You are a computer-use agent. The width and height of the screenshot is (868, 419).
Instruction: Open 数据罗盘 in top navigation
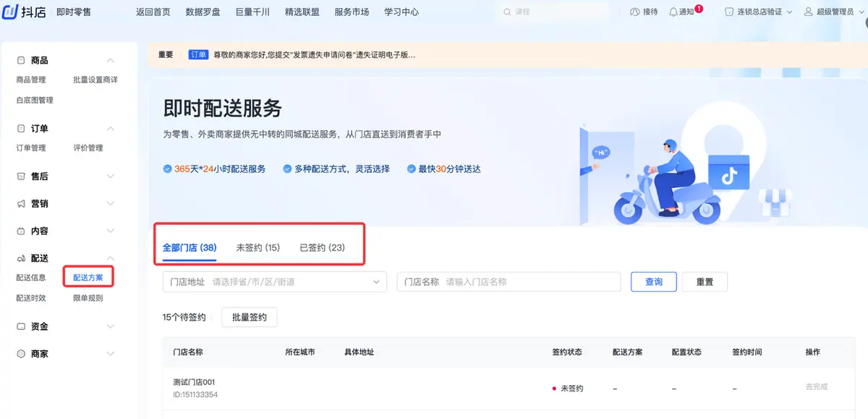click(203, 12)
